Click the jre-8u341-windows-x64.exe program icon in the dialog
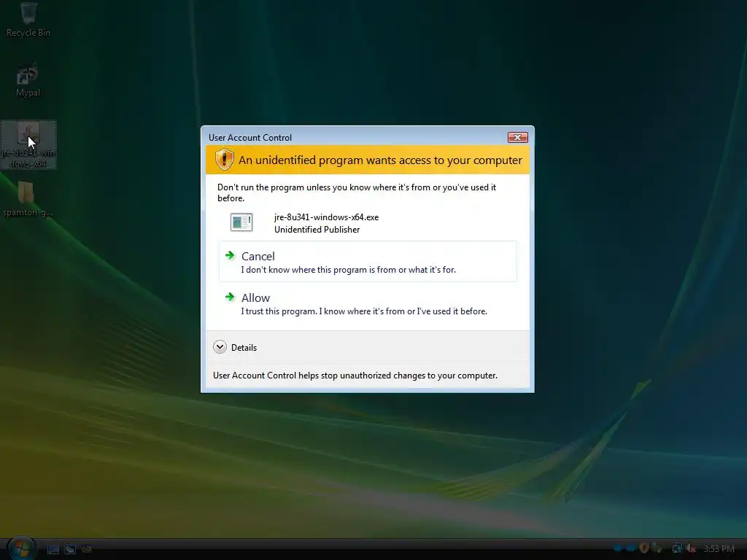 (241, 222)
